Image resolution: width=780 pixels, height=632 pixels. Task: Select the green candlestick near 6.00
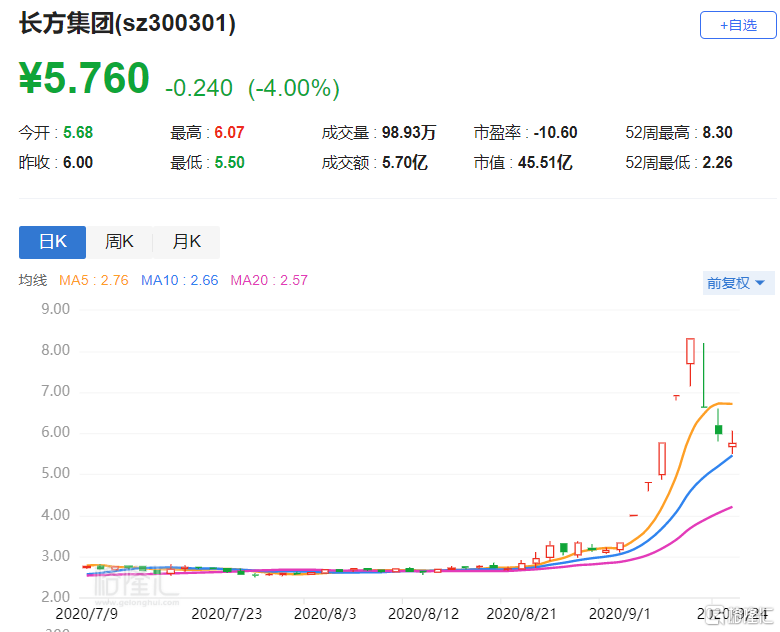click(x=718, y=430)
